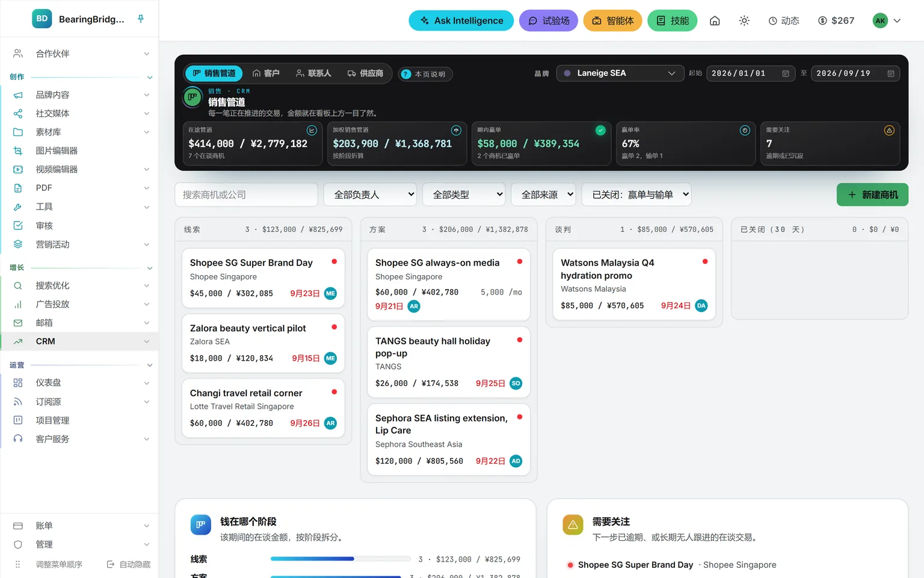Click the 赢单率 card icon
The height and width of the screenshot is (578, 924).
[x=745, y=131]
